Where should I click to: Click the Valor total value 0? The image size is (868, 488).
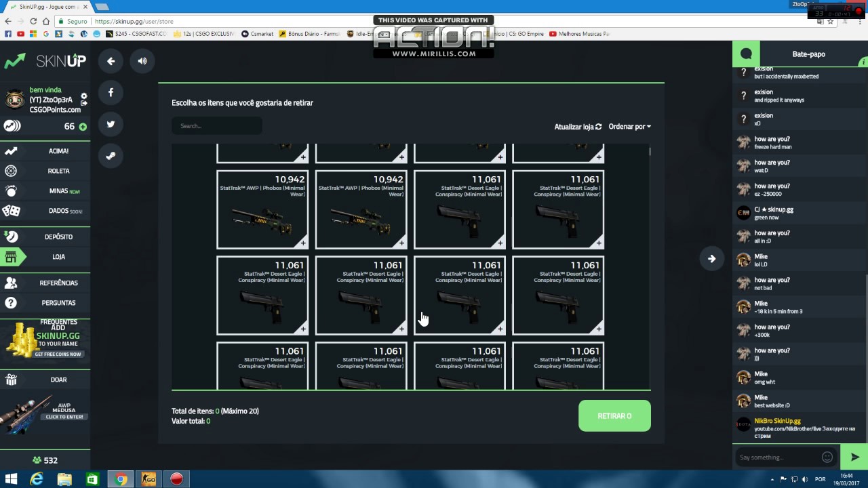click(208, 422)
